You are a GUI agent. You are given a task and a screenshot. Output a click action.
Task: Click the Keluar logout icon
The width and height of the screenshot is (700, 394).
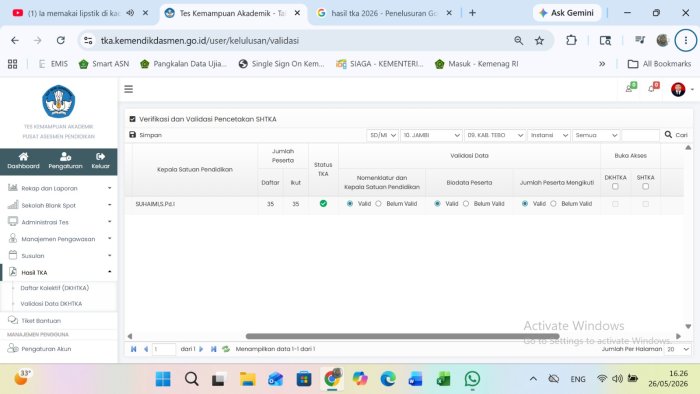[x=100, y=156]
